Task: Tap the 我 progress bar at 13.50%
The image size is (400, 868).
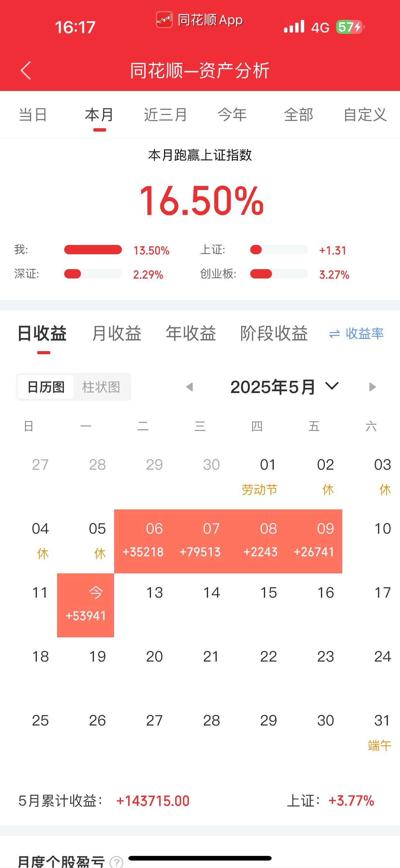Action: click(x=93, y=250)
